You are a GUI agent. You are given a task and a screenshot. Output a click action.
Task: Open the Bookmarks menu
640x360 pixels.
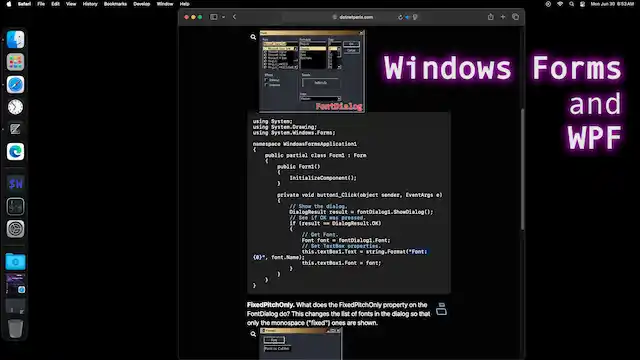click(x=116, y=4)
